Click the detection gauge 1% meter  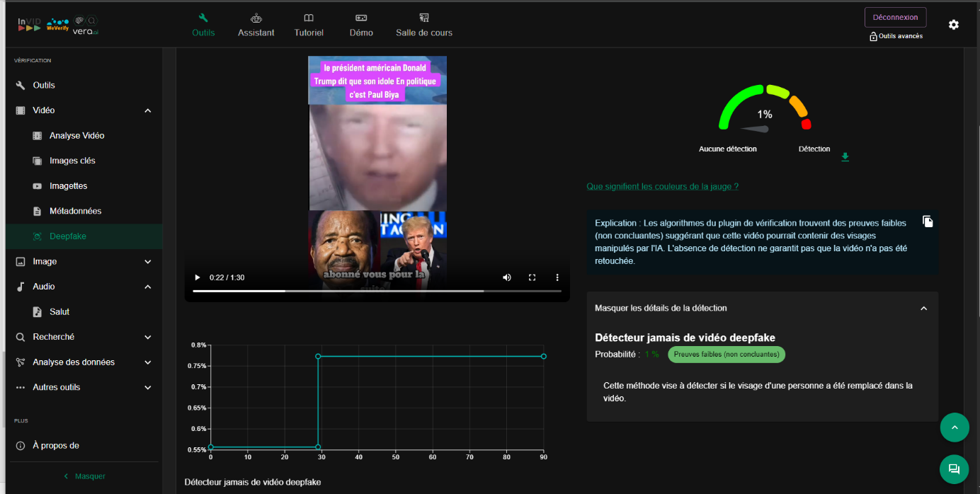pos(765,108)
